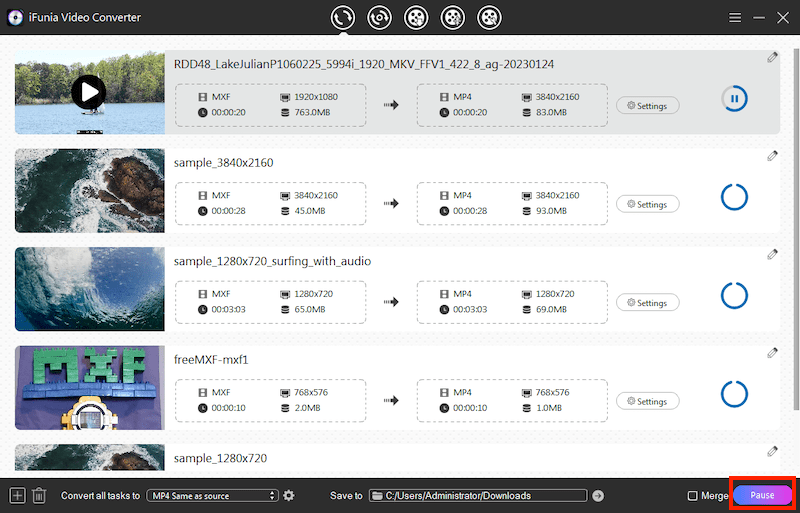Select the sample_3840x2160 ocean thumbnail

point(89,191)
